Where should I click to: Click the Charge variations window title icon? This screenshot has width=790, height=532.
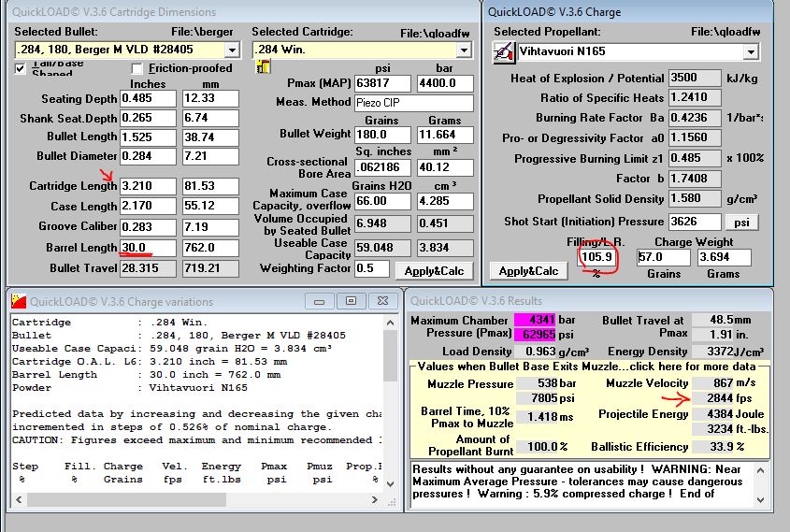[19, 300]
